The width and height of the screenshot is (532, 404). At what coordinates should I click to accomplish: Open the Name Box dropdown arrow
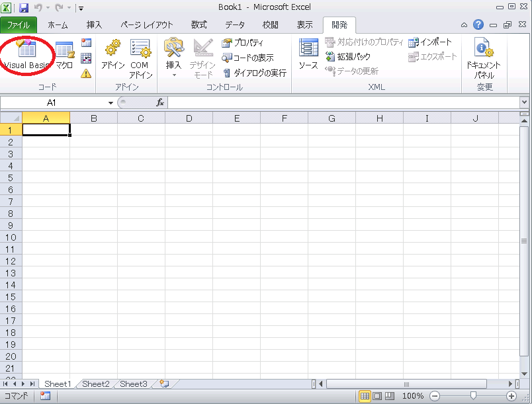(x=111, y=103)
